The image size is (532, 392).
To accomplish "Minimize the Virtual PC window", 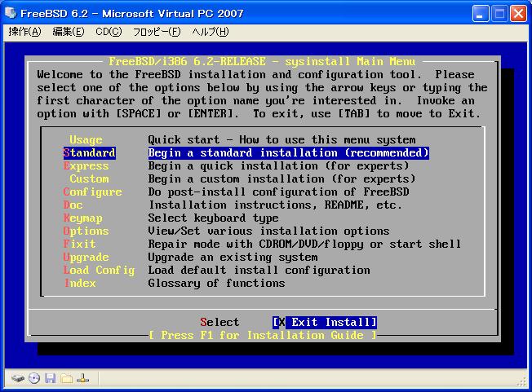I will pyautogui.click(x=480, y=14).
